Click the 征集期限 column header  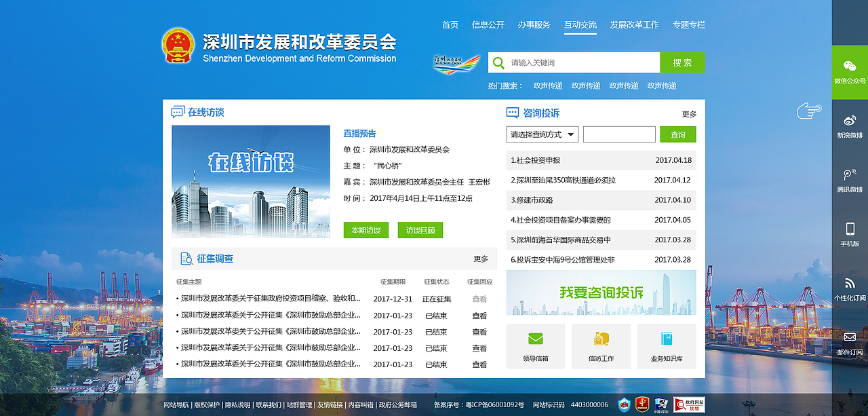(x=393, y=282)
